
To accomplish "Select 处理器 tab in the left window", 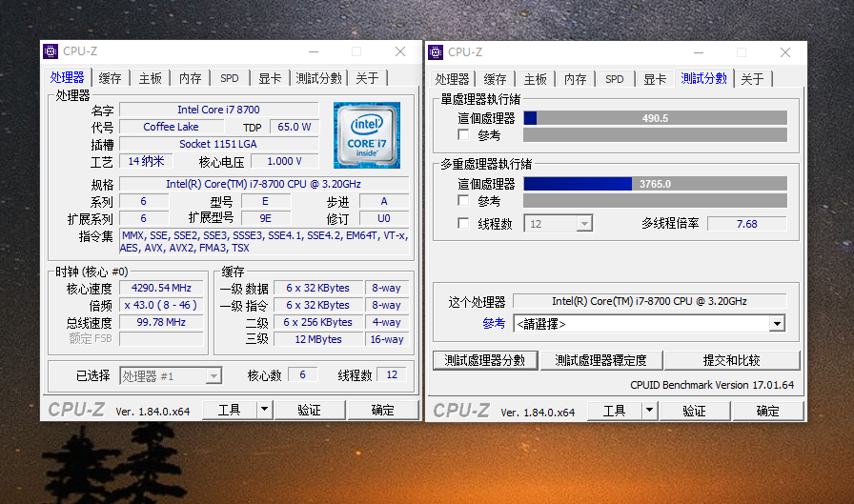I will point(68,77).
